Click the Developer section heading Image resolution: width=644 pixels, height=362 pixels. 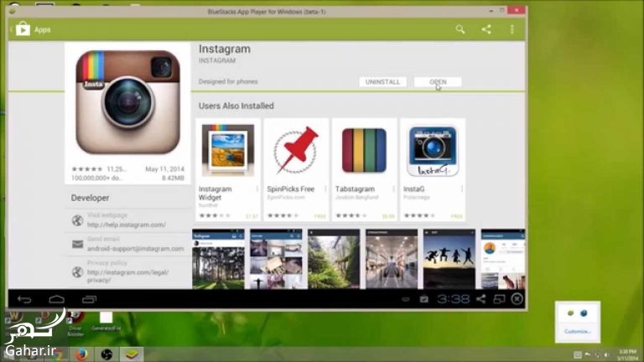[90, 198]
